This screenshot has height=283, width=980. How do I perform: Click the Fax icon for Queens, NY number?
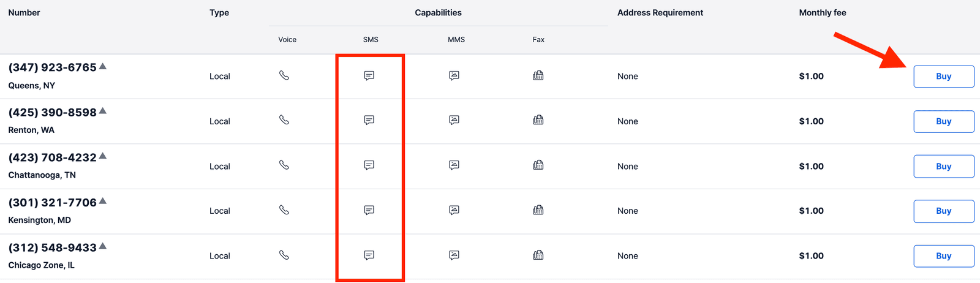(x=538, y=75)
